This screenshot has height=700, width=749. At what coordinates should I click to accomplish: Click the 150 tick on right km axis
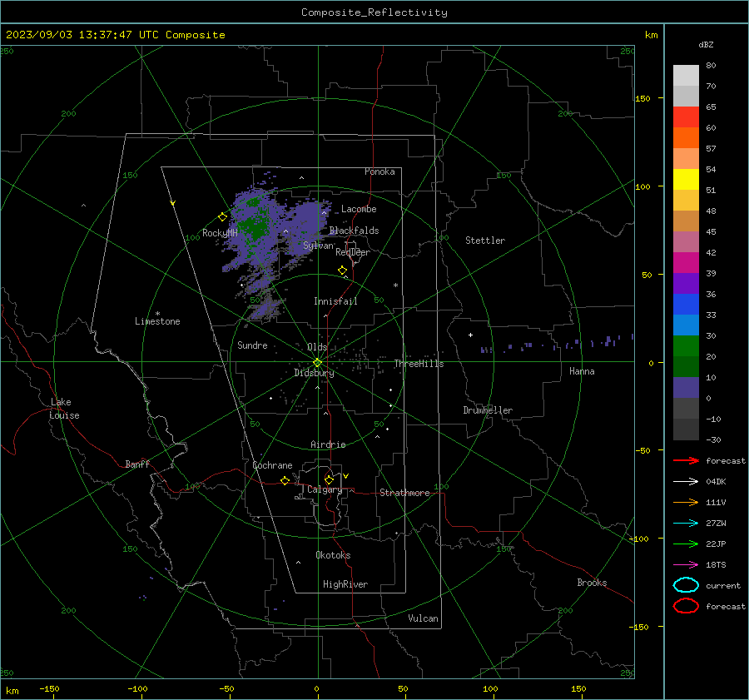pyautogui.click(x=642, y=98)
